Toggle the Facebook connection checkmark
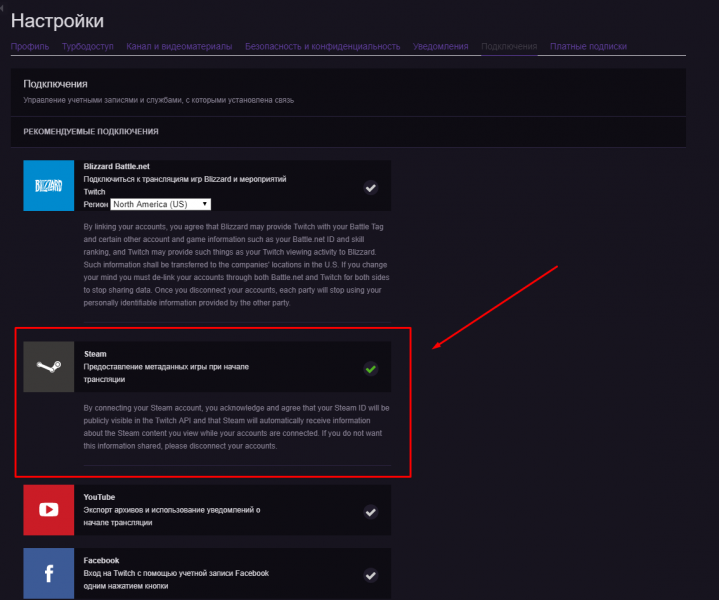This screenshot has width=719, height=600. [371, 575]
